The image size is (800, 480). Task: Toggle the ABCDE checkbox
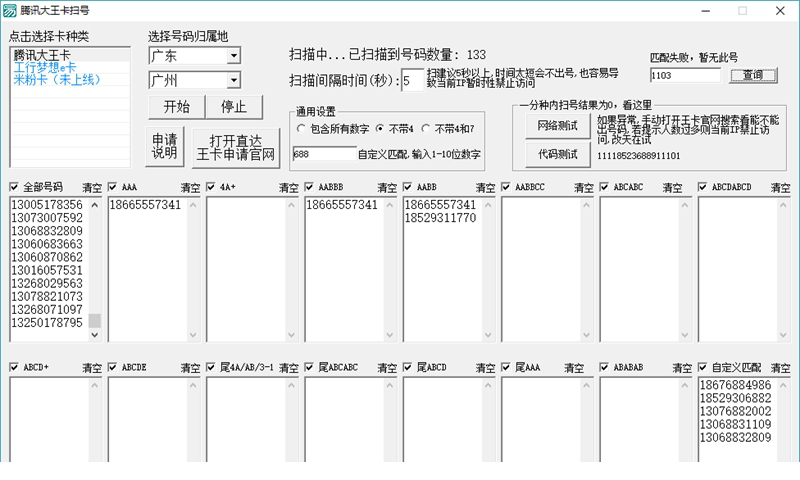coord(113,367)
